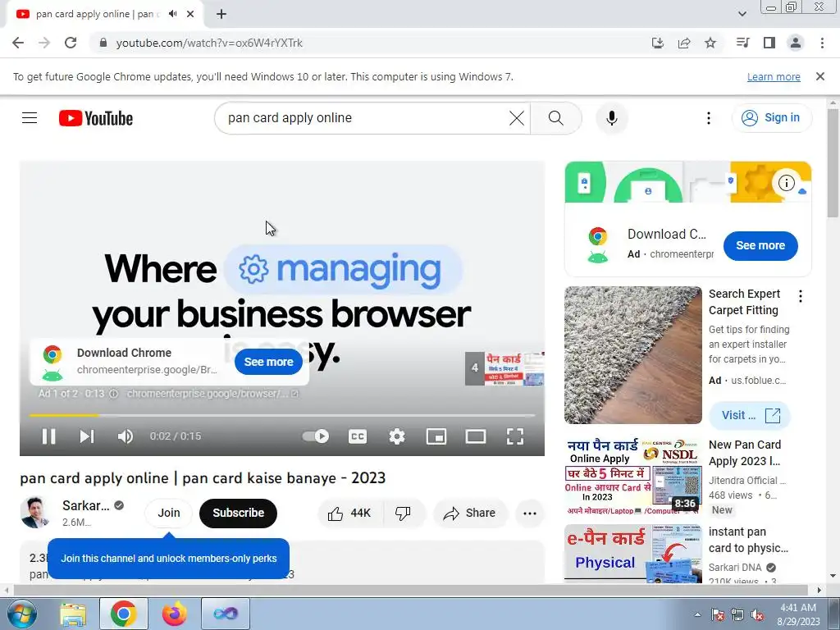Dismiss the Chrome update notification bar
This screenshot has height=630, width=840.
point(820,76)
